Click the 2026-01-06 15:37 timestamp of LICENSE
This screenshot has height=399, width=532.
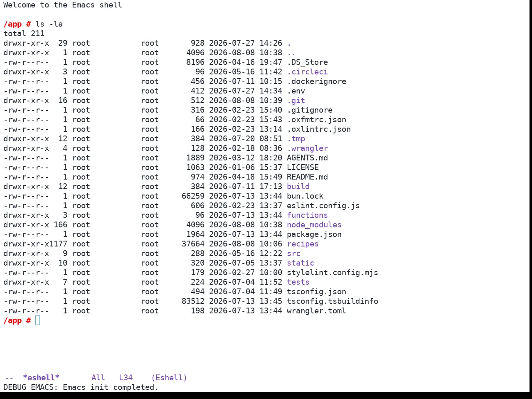coord(246,167)
